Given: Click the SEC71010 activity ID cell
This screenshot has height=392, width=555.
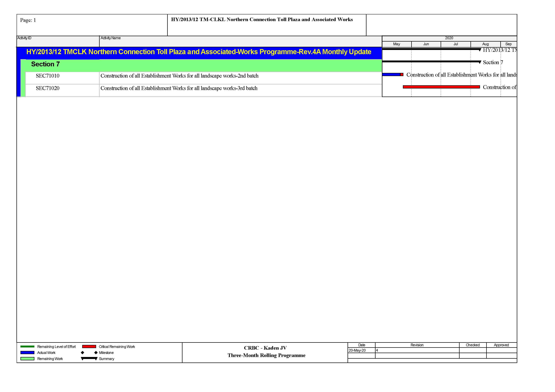Looking at the screenshot, I should tap(48, 76).
